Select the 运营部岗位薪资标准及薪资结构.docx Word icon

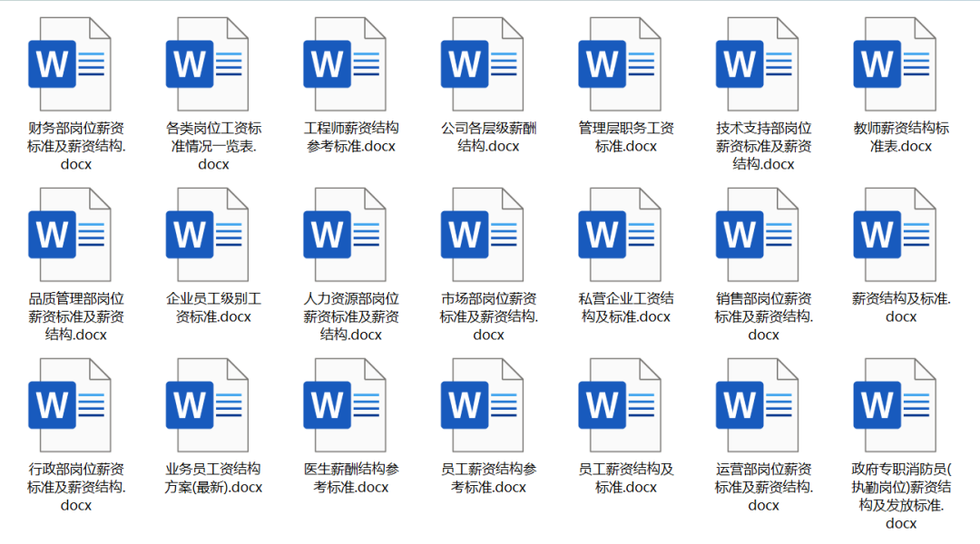pyautogui.click(x=758, y=405)
